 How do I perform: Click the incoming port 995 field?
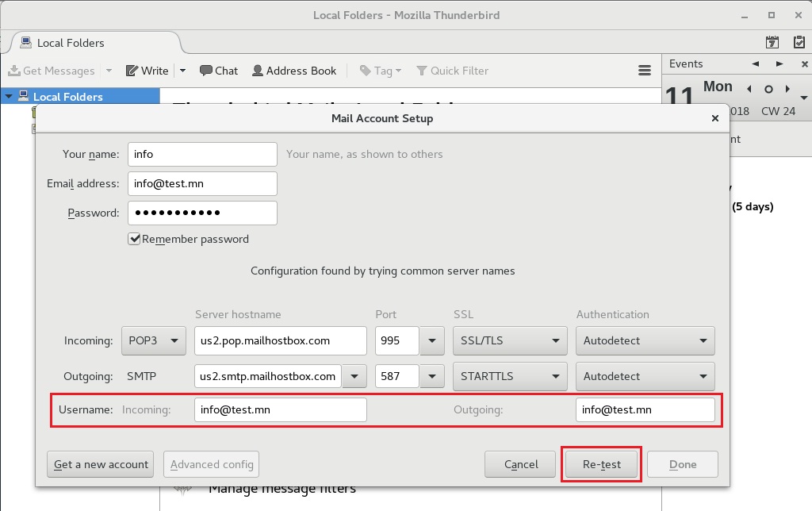tap(396, 340)
